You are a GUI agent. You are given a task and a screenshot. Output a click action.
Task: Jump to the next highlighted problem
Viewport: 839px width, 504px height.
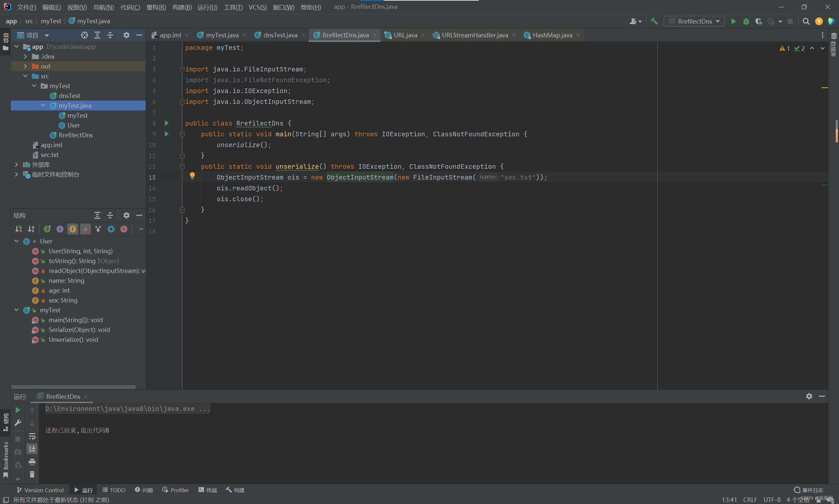click(x=822, y=48)
